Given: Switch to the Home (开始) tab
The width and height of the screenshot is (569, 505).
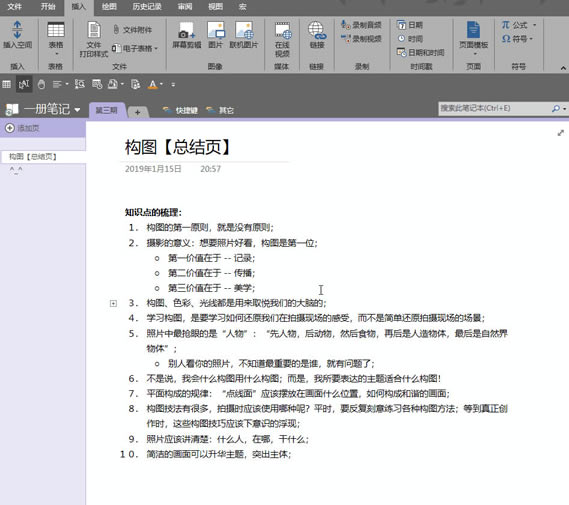Looking at the screenshot, I should click(x=48, y=7).
